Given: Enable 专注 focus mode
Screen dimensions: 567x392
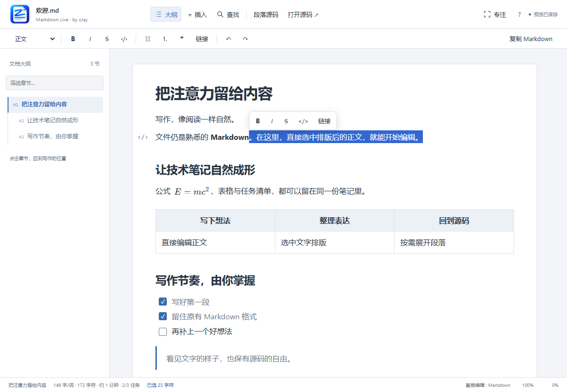Looking at the screenshot, I should coord(495,15).
